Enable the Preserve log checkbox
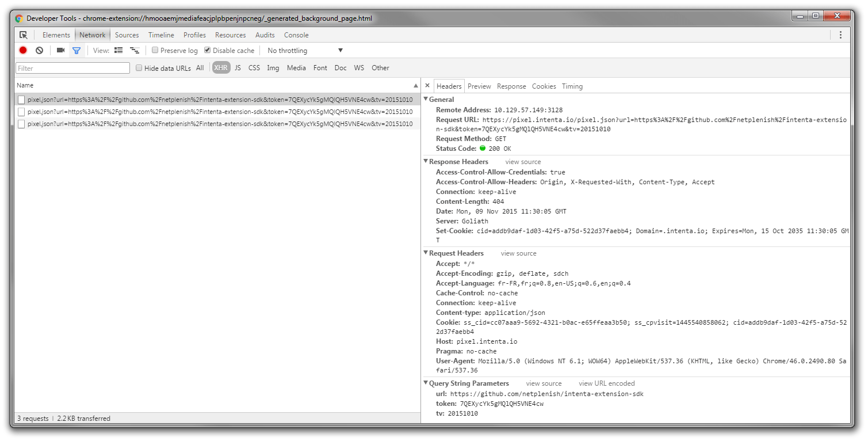The image size is (868, 441). tap(155, 50)
